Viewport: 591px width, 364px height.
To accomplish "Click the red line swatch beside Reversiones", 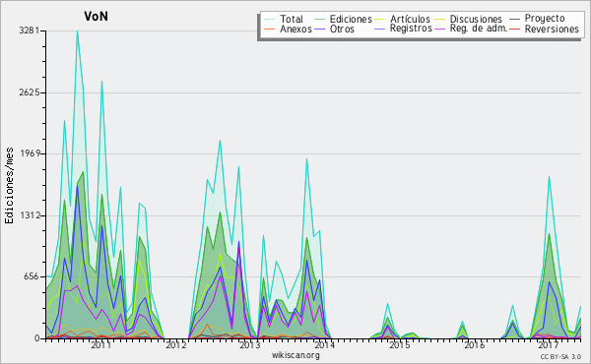I will (514, 29).
